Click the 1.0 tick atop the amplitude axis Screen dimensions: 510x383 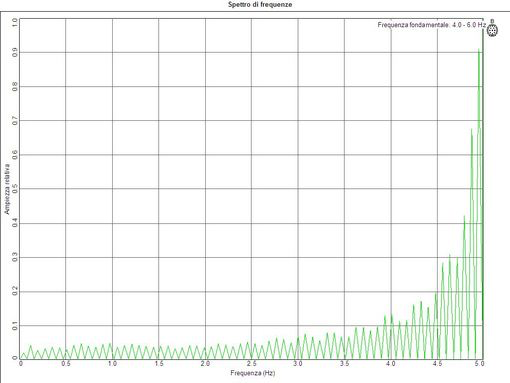(x=15, y=22)
